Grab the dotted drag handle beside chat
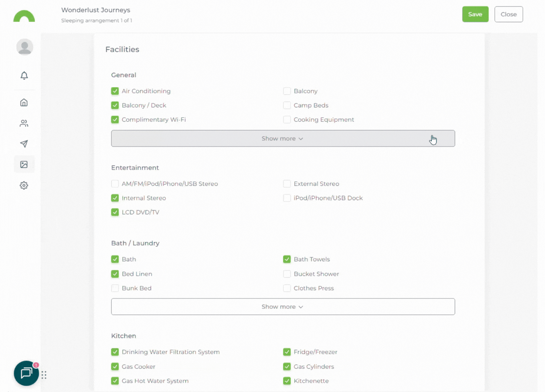This screenshot has height=392, width=545. tap(44, 375)
